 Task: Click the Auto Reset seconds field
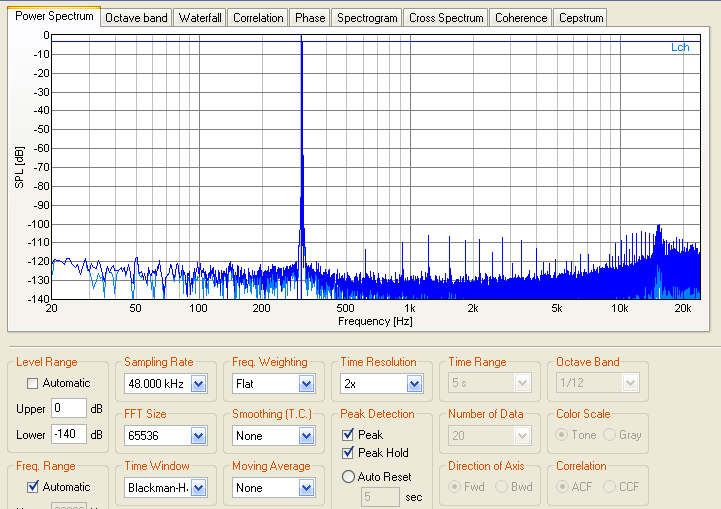click(380, 497)
